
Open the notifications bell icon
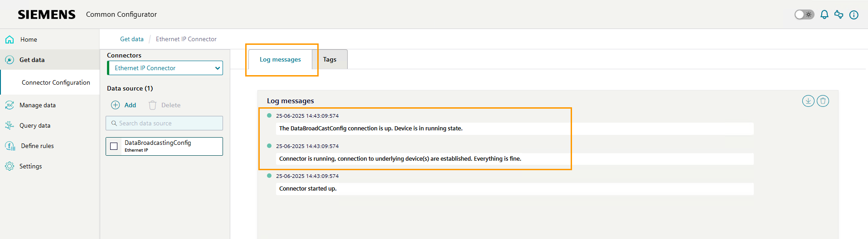pos(824,14)
